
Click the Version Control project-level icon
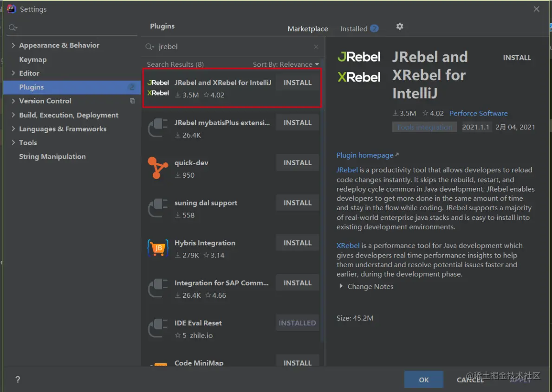pyautogui.click(x=132, y=101)
